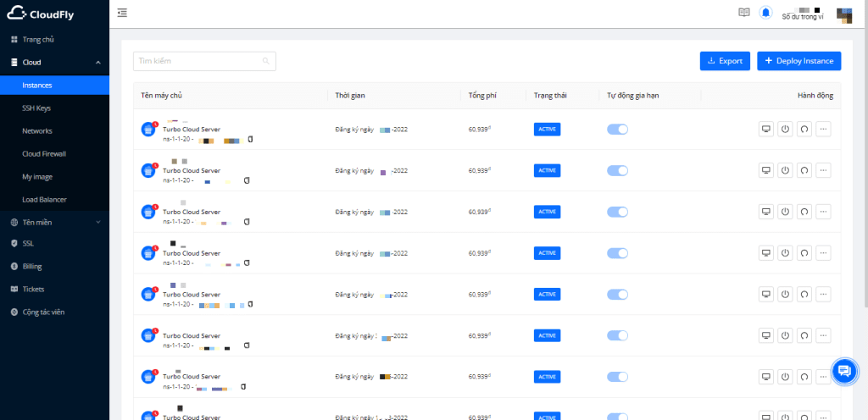Open the live chat support bubble
Image resolution: width=868 pixels, height=420 pixels.
point(843,371)
